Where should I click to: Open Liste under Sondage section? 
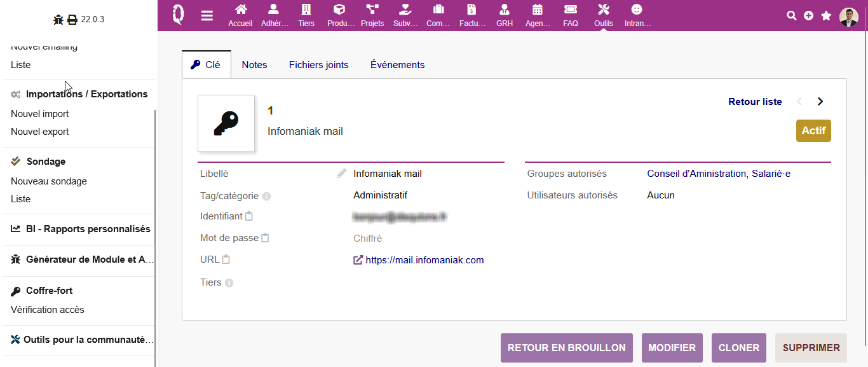click(21, 199)
